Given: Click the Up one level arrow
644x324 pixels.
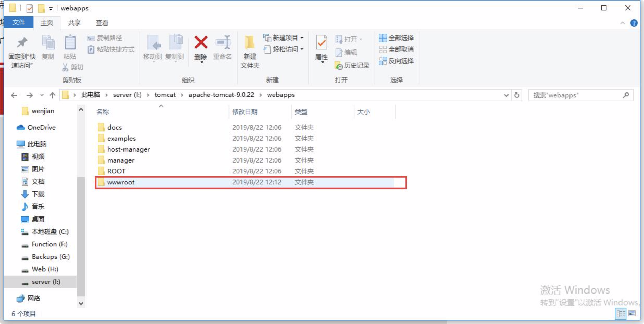Looking at the screenshot, I should [x=53, y=95].
